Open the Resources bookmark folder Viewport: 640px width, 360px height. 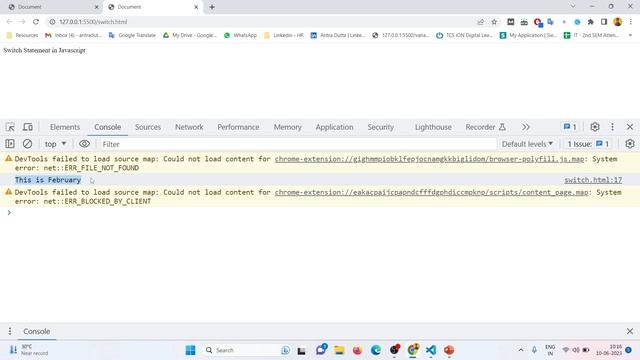coord(22,35)
